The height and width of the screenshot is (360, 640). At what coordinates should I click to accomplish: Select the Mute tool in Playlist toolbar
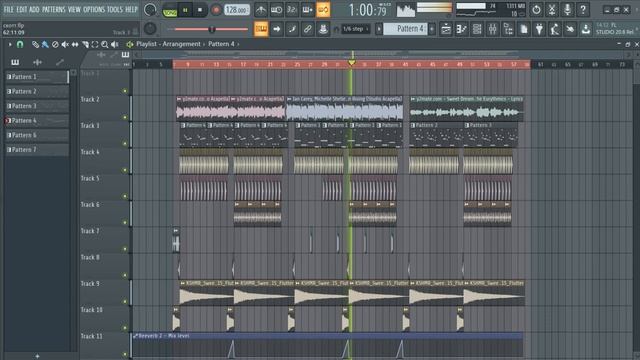65,44
